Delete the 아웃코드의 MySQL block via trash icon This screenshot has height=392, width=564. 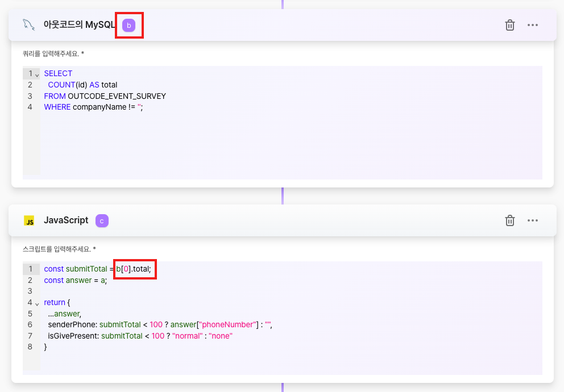[510, 25]
